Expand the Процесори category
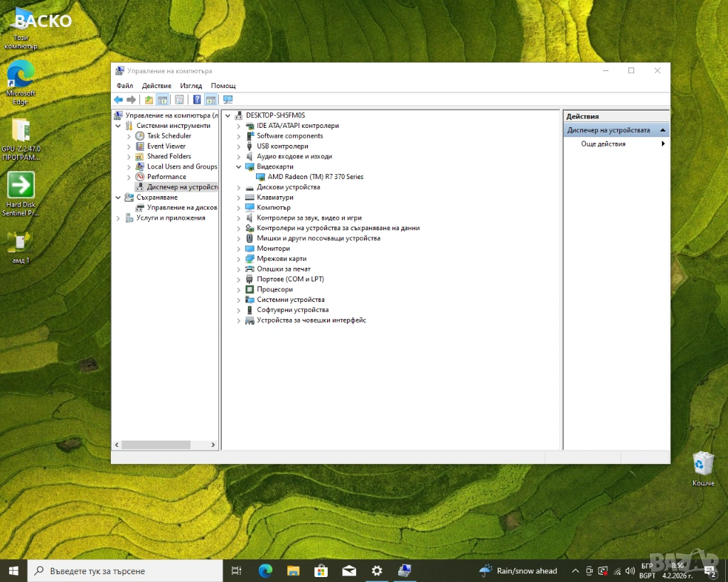The width and height of the screenshot is (728, 582). pos(239,290)
